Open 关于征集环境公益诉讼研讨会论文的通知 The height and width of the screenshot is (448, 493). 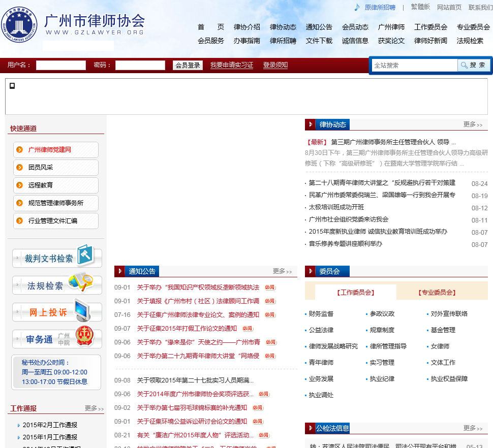point(192,421)
